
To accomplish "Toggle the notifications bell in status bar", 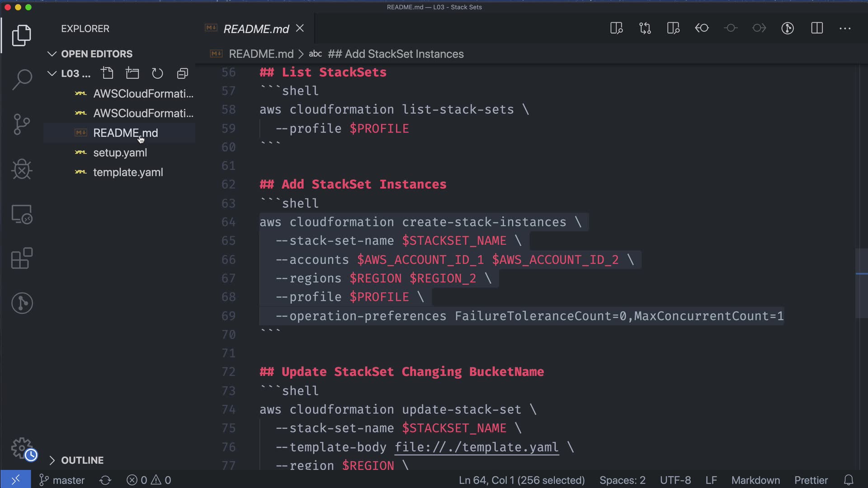I will tap(849, 480).
